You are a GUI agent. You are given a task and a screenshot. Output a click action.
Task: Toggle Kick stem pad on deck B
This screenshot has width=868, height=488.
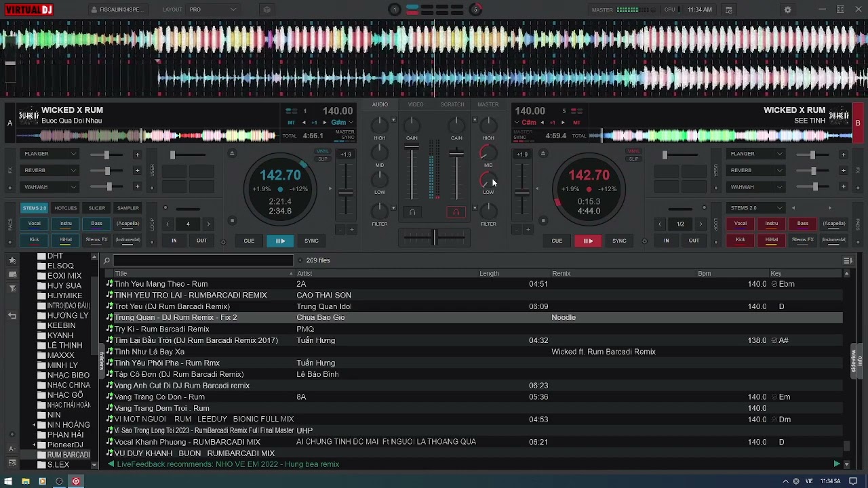[741, 240]
